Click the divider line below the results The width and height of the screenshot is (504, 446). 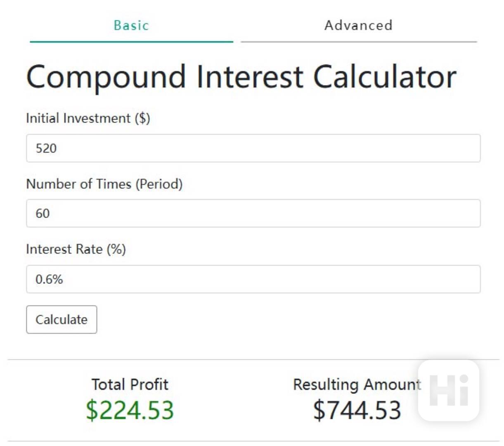tap(253, 441)
